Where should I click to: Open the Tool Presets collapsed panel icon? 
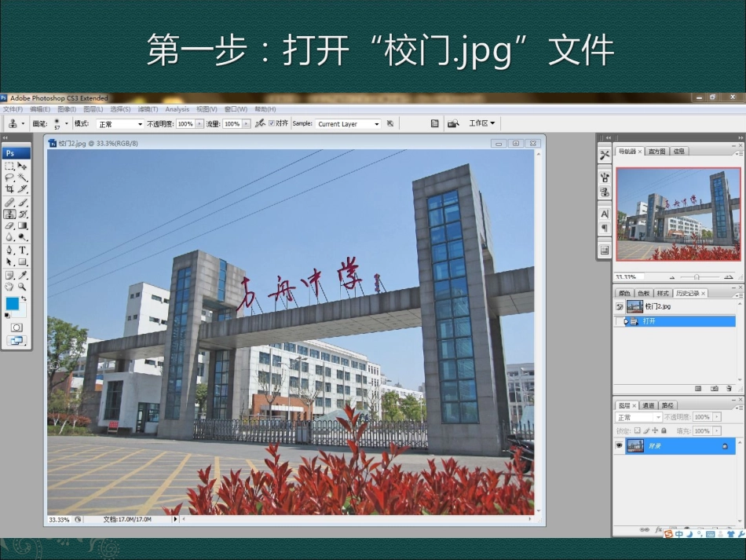pyautogui.click(x=605, y=155)
